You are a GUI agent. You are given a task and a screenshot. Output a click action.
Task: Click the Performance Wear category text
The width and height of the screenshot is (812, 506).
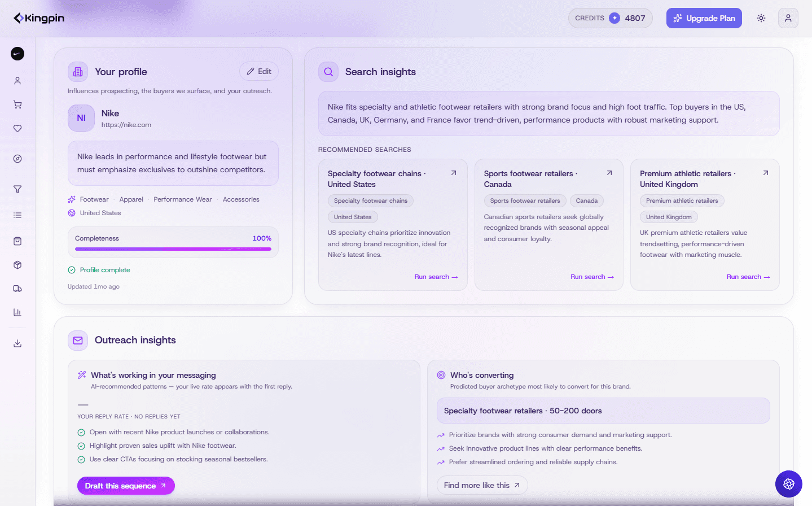183,199
